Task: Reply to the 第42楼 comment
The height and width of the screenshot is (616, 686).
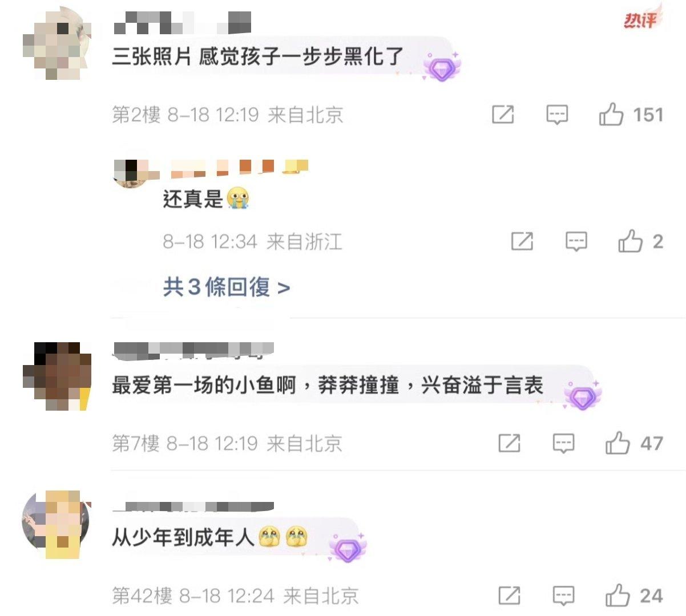Action: click(563, 596)
